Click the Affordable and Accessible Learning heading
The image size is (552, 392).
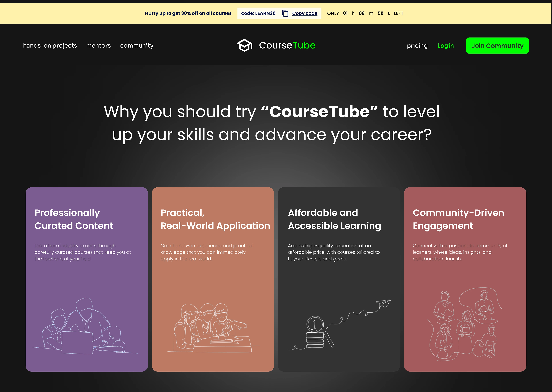334,219
